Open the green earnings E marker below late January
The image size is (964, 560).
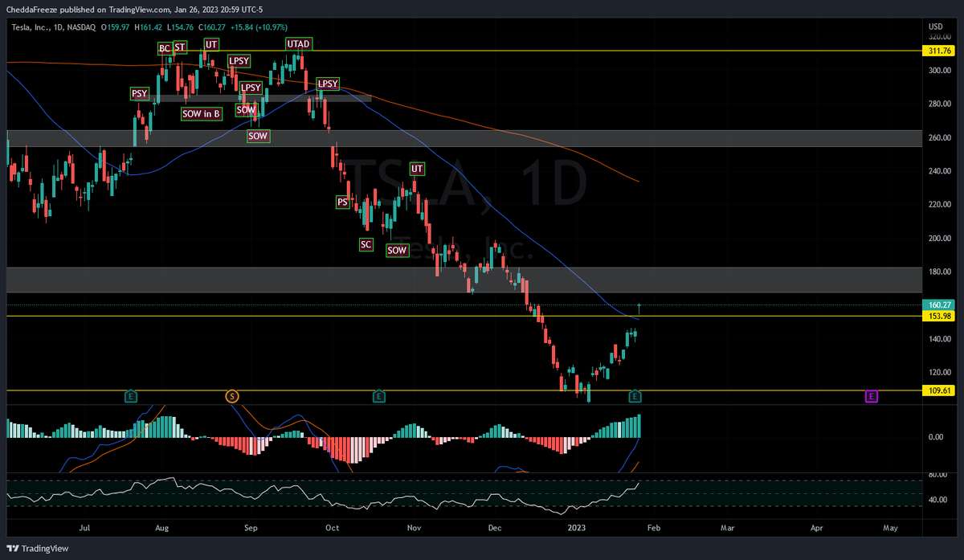[635, 396]
